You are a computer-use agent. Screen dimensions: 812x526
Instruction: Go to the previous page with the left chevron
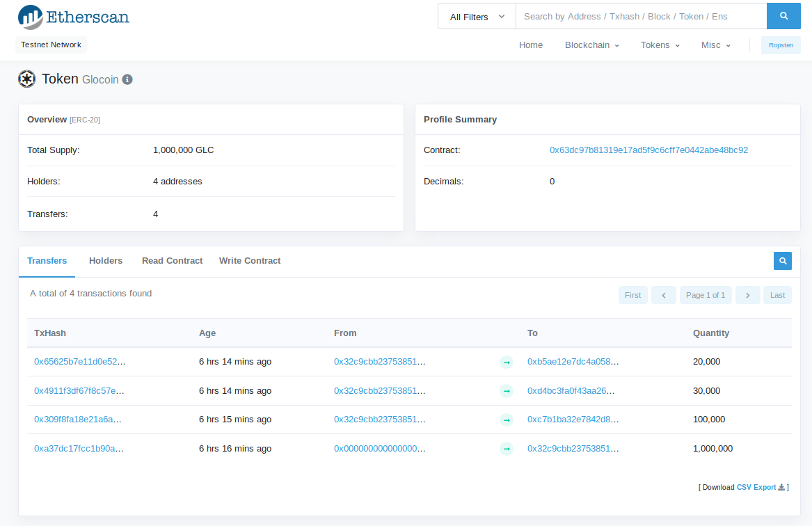tap(663, 295)
